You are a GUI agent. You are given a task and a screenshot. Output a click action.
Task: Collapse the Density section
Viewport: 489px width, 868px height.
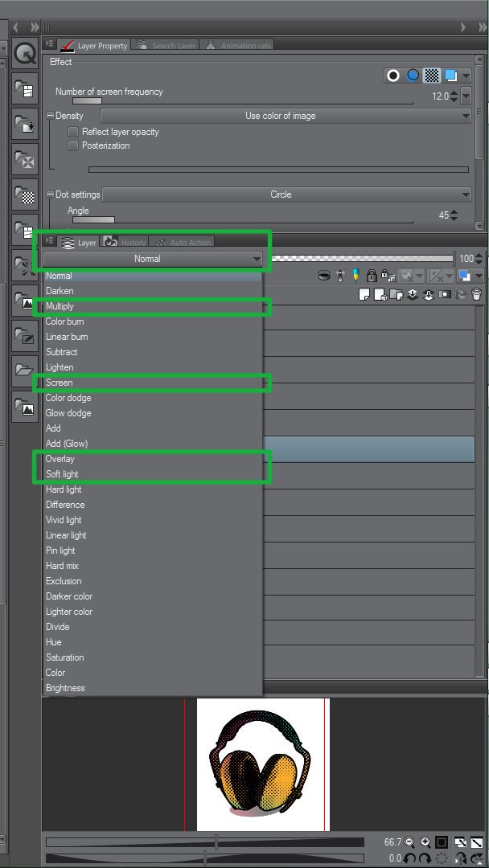point(50,117)
